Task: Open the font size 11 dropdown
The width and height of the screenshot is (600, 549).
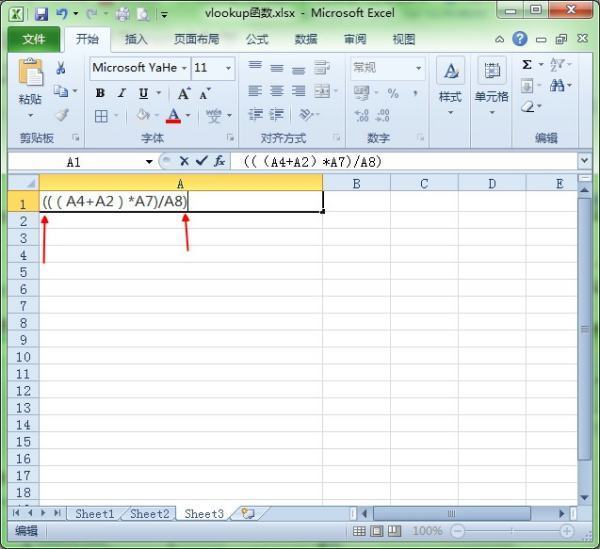Action: point(228,68)
